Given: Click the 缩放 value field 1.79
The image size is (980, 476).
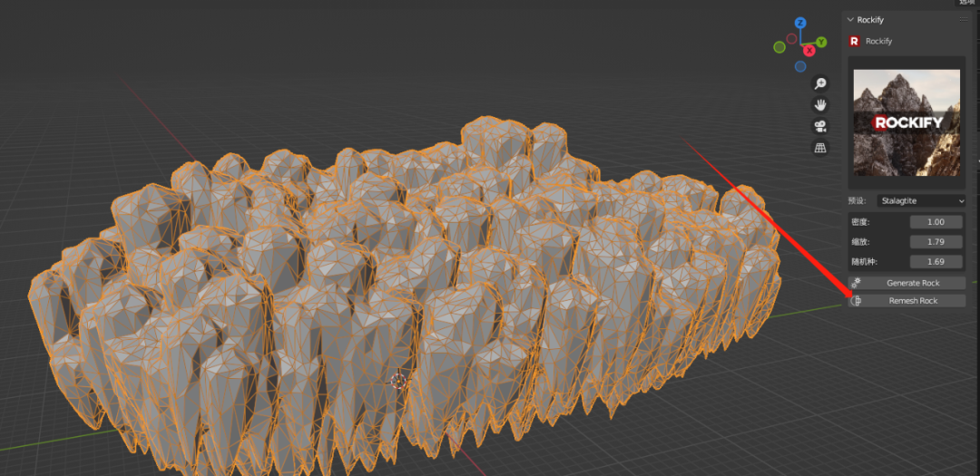Looking at the screenshot, I should tap(936, 242).
